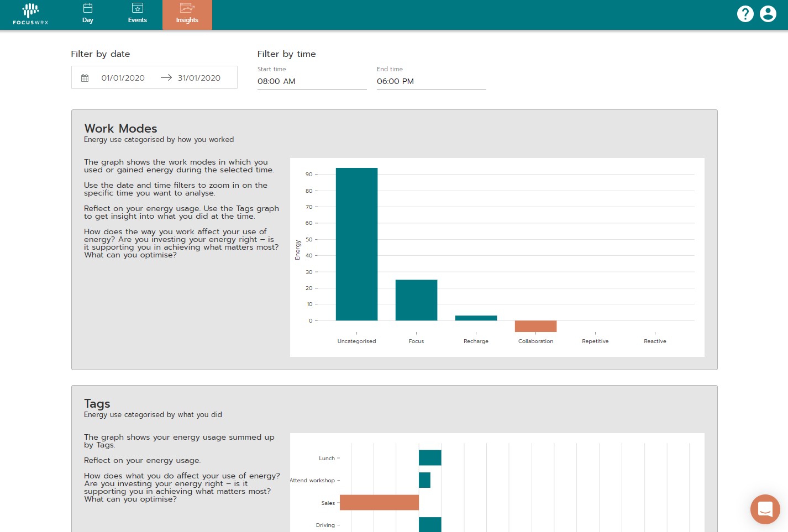Click the calendar icon in date filter
The width and height of the screenshot is (788, 532).
pyautogui.click(x=85, y=78)
